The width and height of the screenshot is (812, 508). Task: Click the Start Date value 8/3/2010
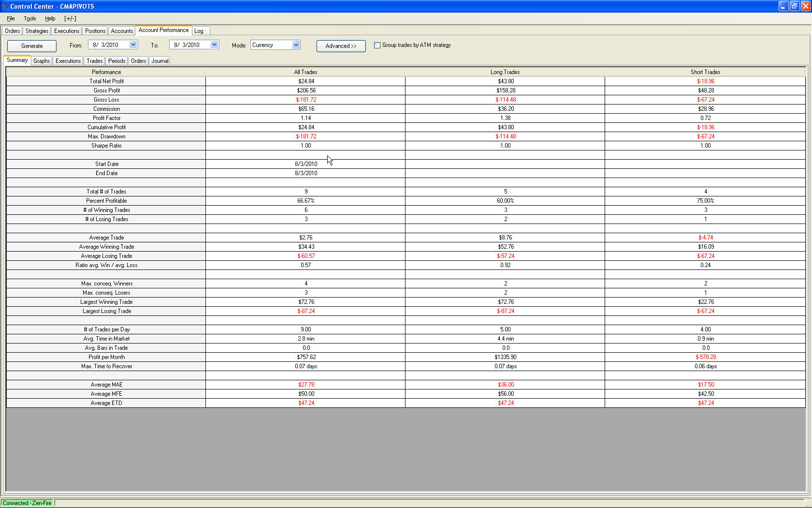(306, 164)
